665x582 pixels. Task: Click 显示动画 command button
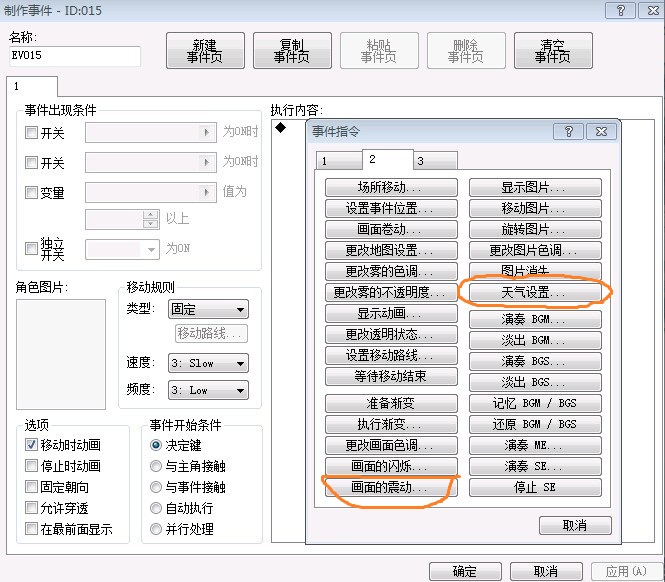[391, 313]
